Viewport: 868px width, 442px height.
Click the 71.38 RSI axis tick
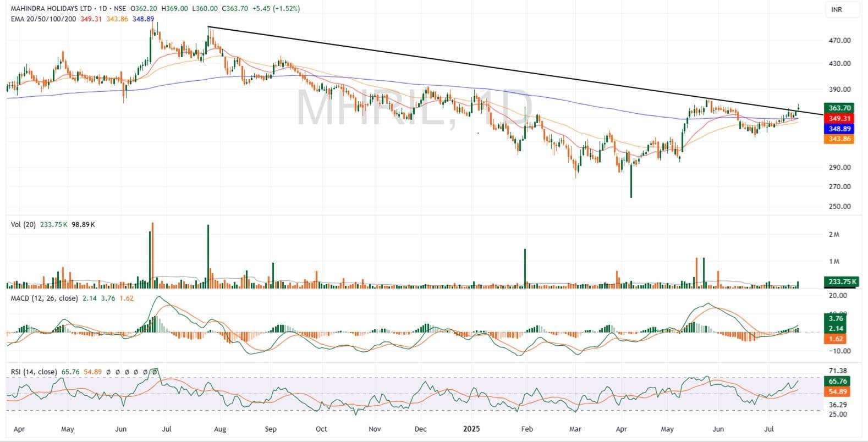(838, 371)
